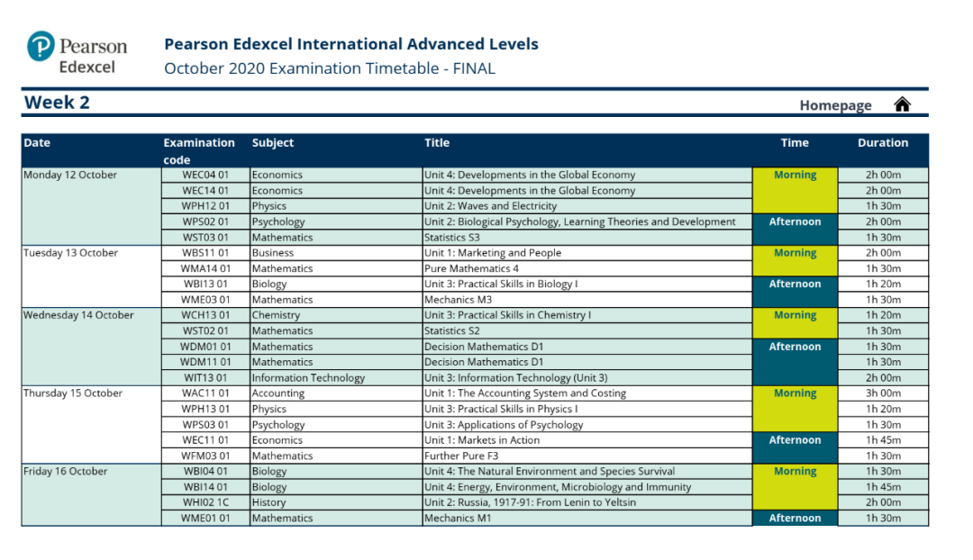The image size is (973, 560).
Task: Click exam code WHI02 1C
Action: tap(205, 502)
